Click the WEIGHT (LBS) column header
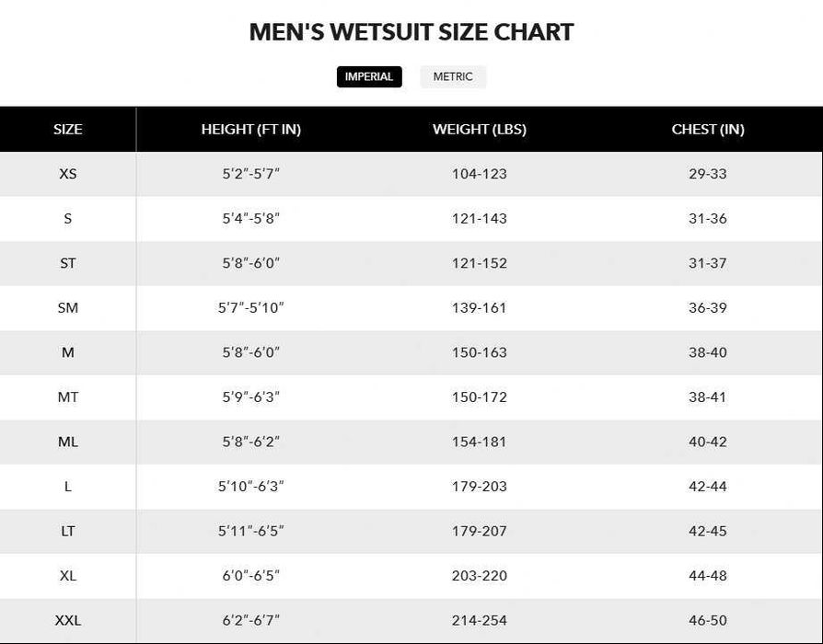The height and width of the screenshot is (644, 823). (480, 130)
